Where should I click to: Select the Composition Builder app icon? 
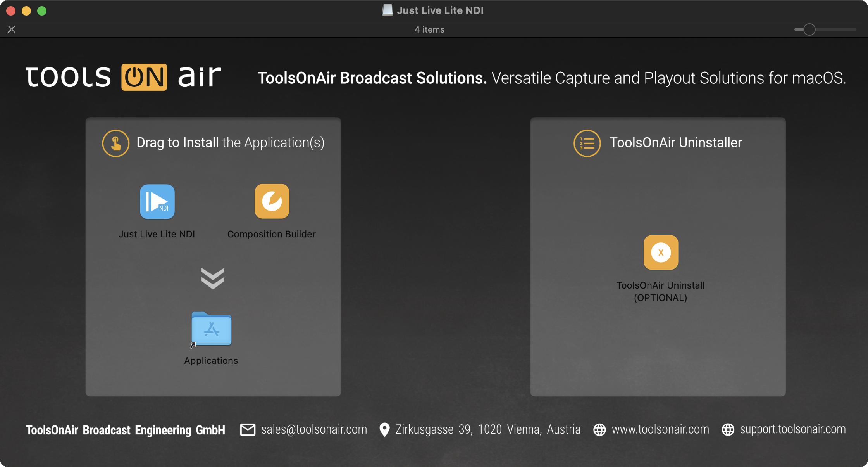[x=272, y=201]
